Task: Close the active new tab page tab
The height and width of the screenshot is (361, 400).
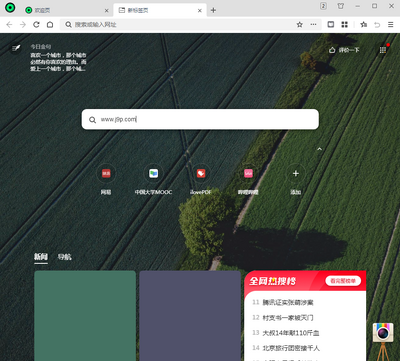Action: pyautogui.click(x=200, y=11)
